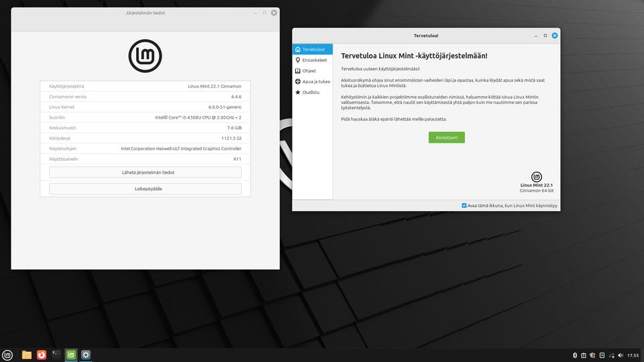Open the calendar via clock 17.55
644x362 pixels.
click(x=633, y=355)
